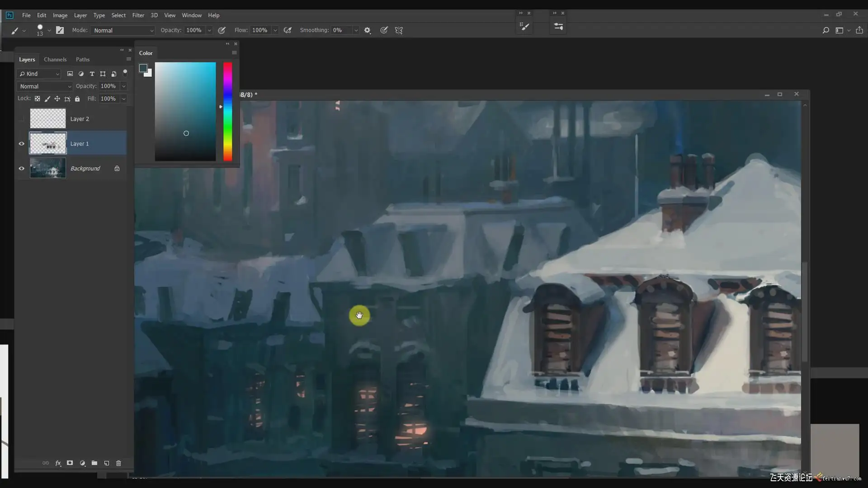
Task: Open symmetry paint options butterfly icon
Action: click(399, 30)
